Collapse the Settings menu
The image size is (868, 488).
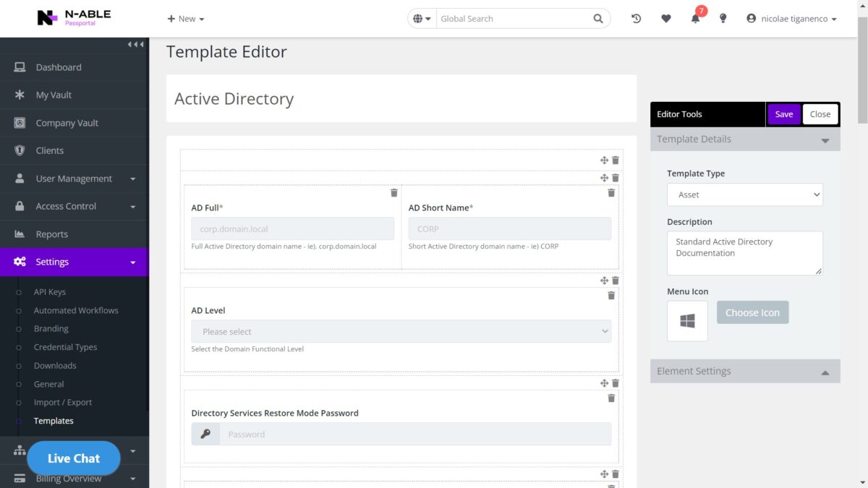(x=74, y=262)
